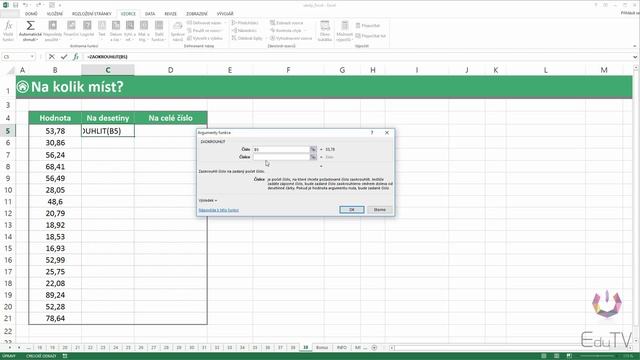Open the Text functions group
This screenshot has height=360, width=640.
(x=102, y=31)
